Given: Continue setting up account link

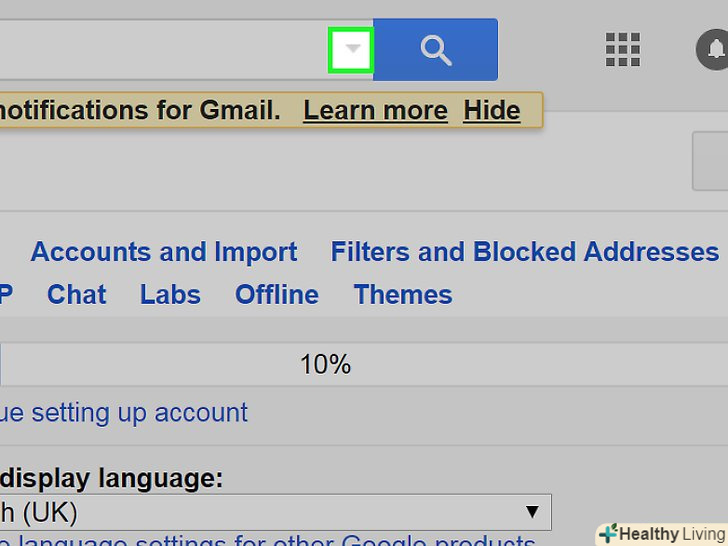Looking at the screenshot, I should coord(124,413).
